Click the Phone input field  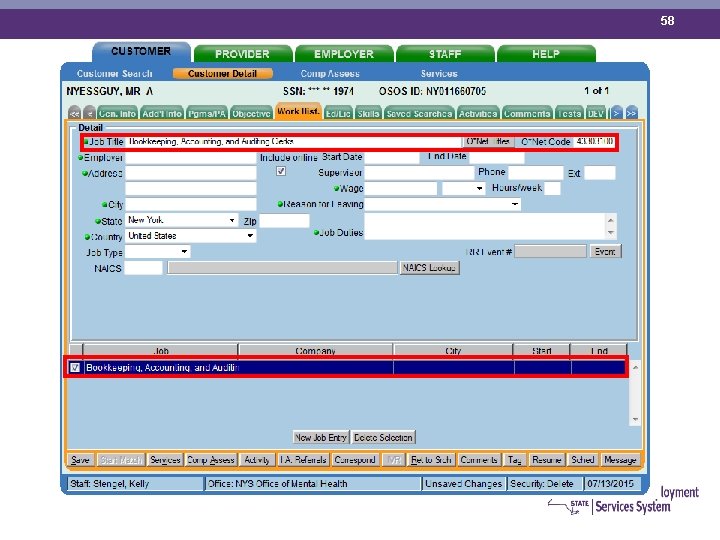(x=536, y=173)
